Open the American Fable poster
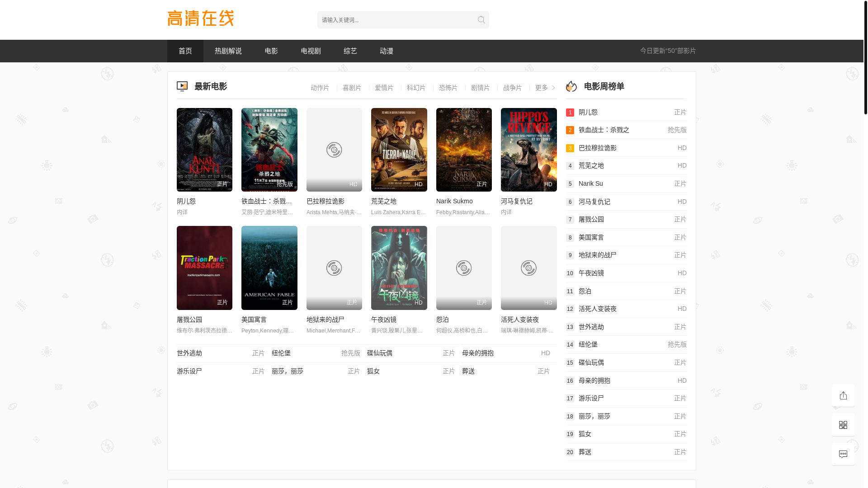 click(269, 268)
